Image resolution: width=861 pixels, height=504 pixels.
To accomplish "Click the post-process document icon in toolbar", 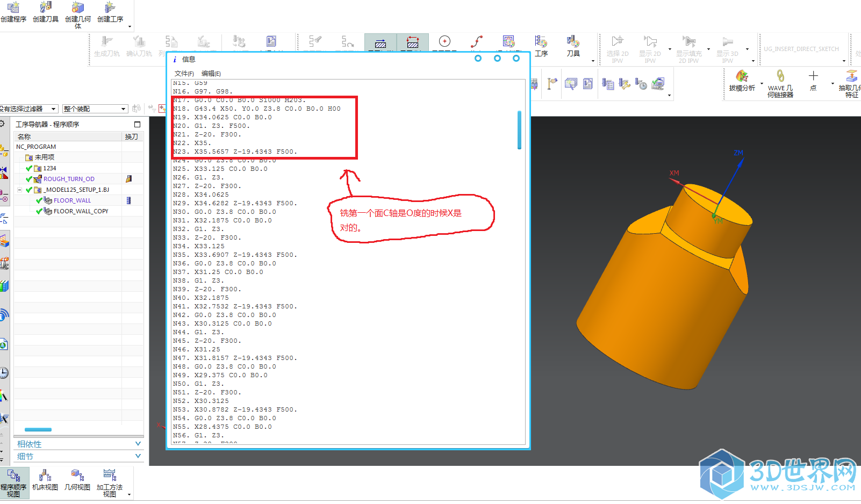I will click(271, 41).
